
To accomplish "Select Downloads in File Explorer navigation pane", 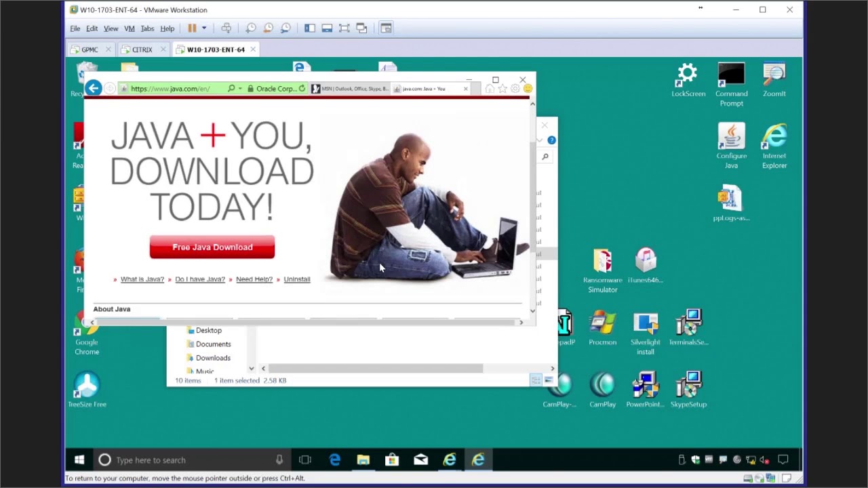I will 213,358.
